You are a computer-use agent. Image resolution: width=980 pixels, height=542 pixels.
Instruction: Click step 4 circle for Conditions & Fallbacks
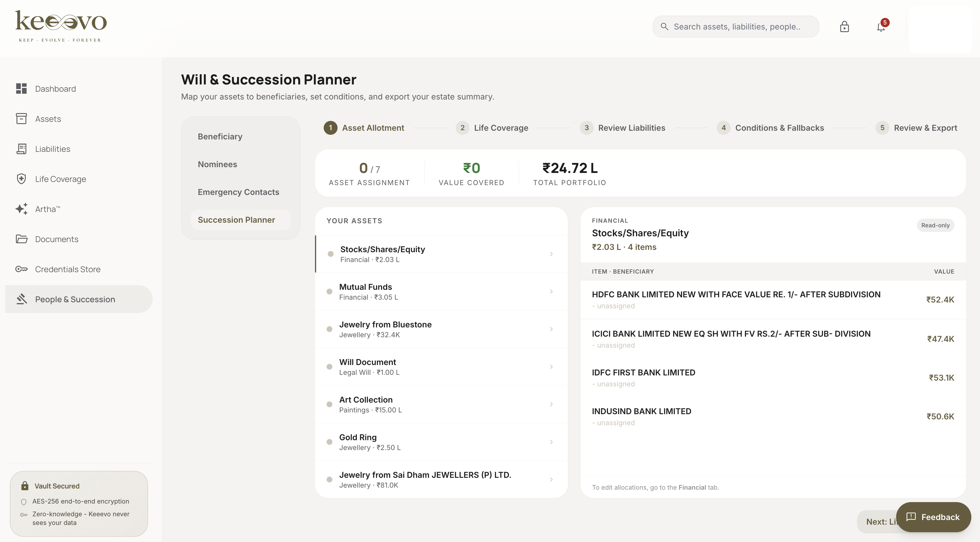point(724,128)
